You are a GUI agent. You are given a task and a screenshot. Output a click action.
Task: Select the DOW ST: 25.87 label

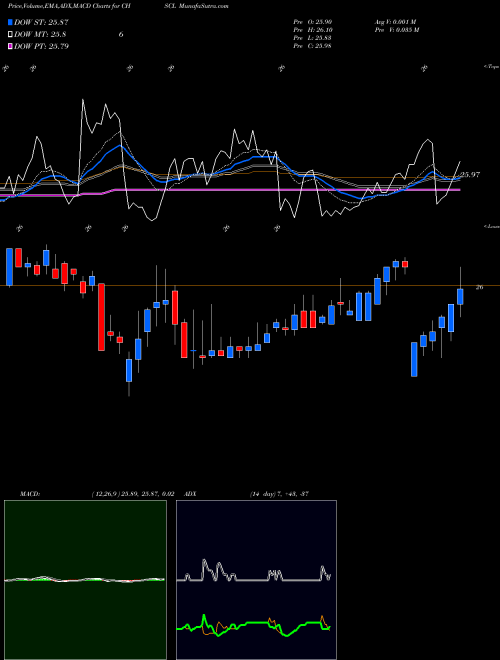coord(41,22)
